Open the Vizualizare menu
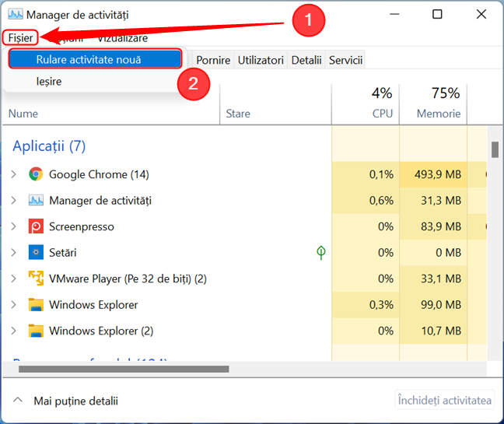Image resolution: width=504 pixels, height=424 pixels. coord(122,38)
